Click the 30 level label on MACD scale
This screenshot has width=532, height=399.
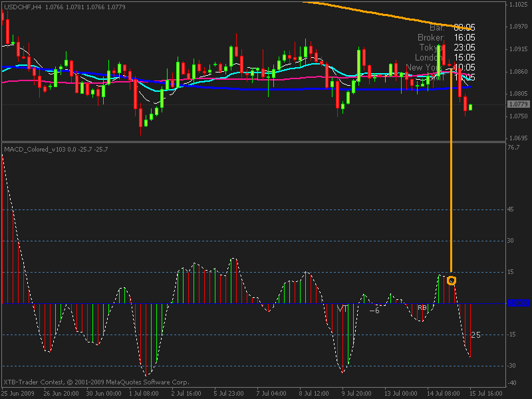pos(511,241)
